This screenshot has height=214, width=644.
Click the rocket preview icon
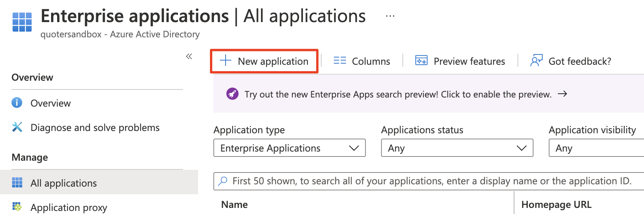click(x=232, y=94)
